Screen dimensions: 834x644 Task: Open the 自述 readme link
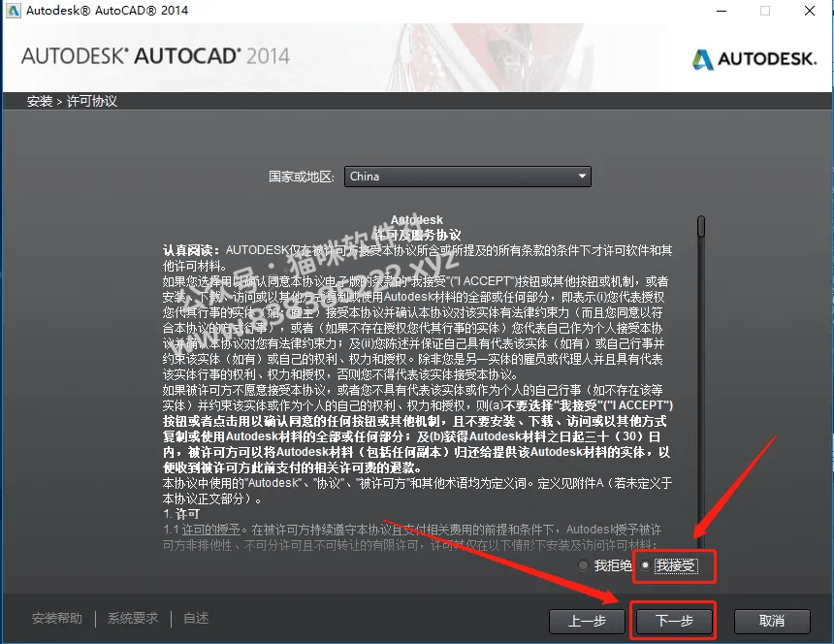pyautogui.click(x=196, y=618)
